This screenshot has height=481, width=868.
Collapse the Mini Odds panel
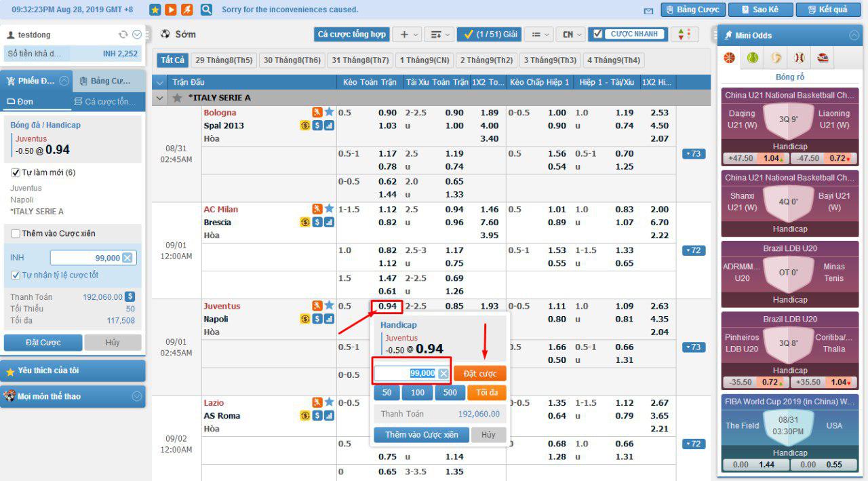(854, 35)
